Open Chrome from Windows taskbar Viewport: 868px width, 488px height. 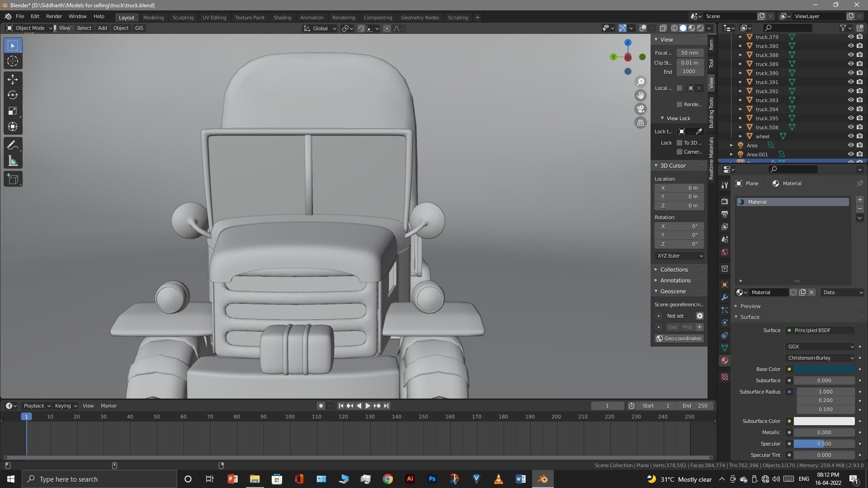tap(388, 479)
